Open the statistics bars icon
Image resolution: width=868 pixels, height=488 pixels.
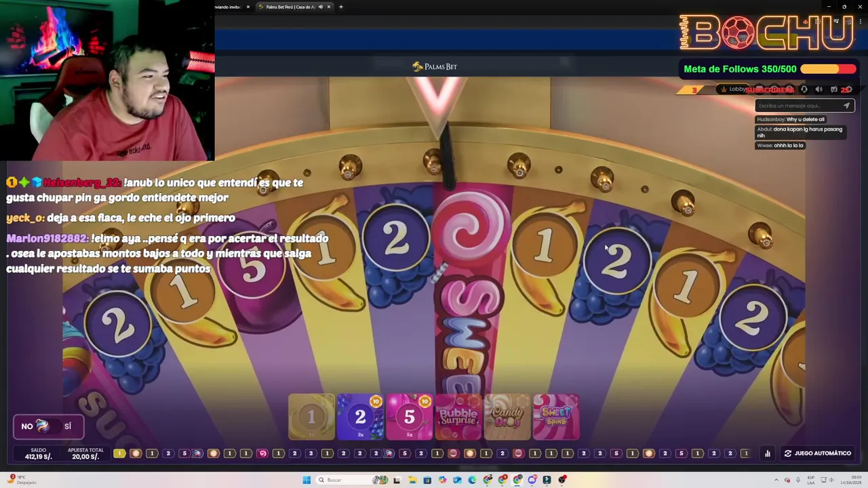tap(768, 453)
